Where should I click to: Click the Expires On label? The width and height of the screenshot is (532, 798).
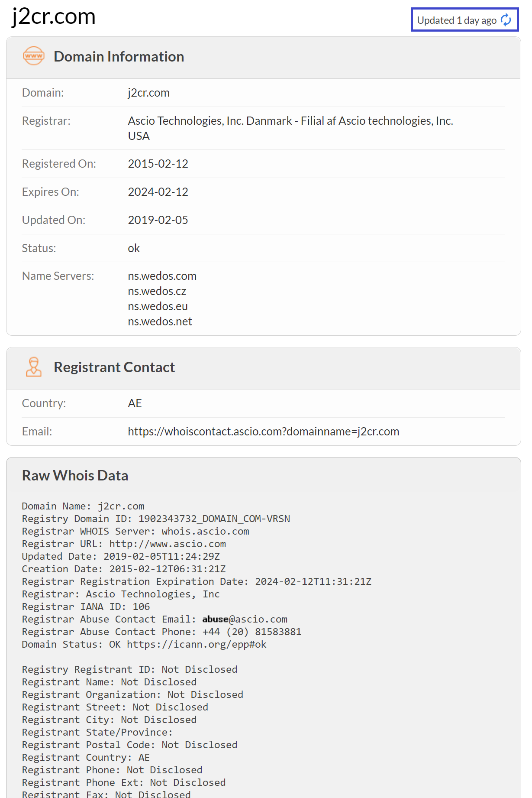[x=51, y=192]
